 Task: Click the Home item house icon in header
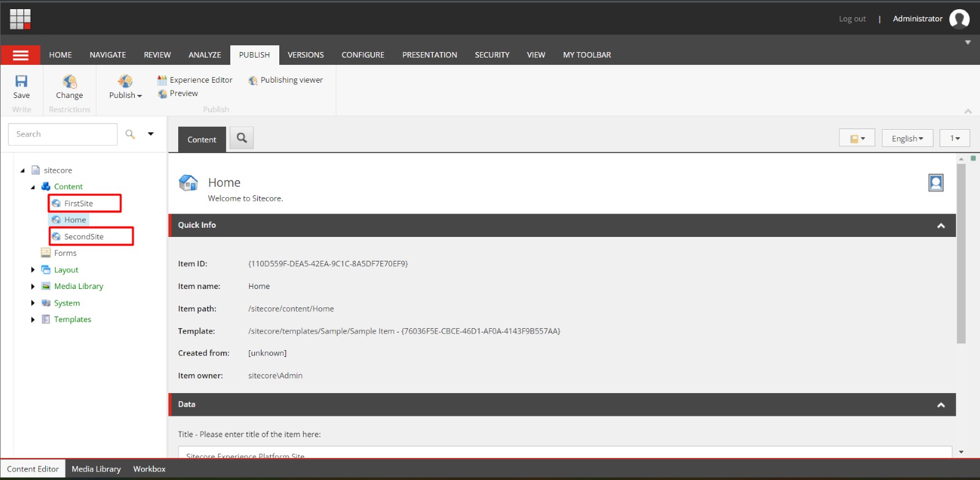pos(188,182)
